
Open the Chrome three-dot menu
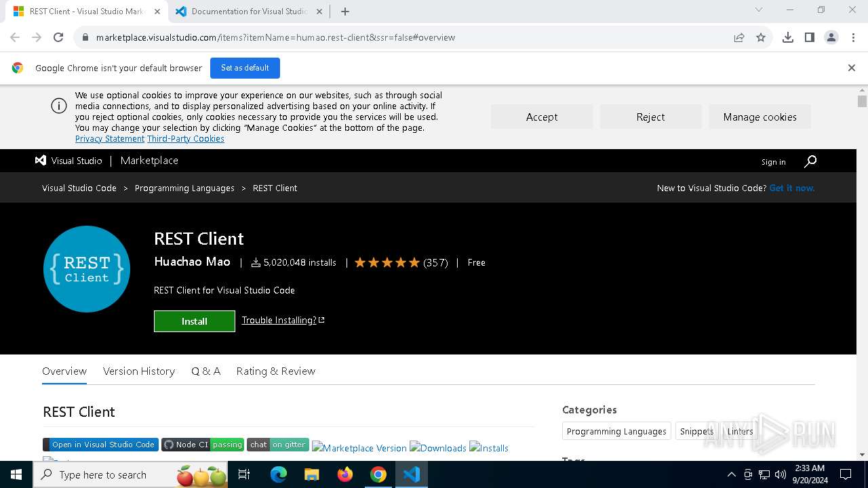click(x=852, y=37)
